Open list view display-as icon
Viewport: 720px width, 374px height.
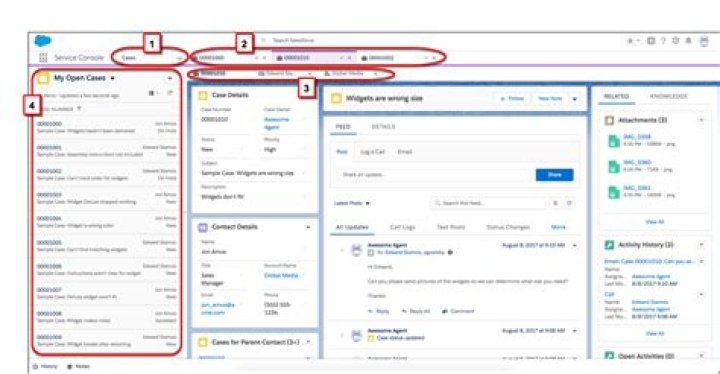pos(152,93)
